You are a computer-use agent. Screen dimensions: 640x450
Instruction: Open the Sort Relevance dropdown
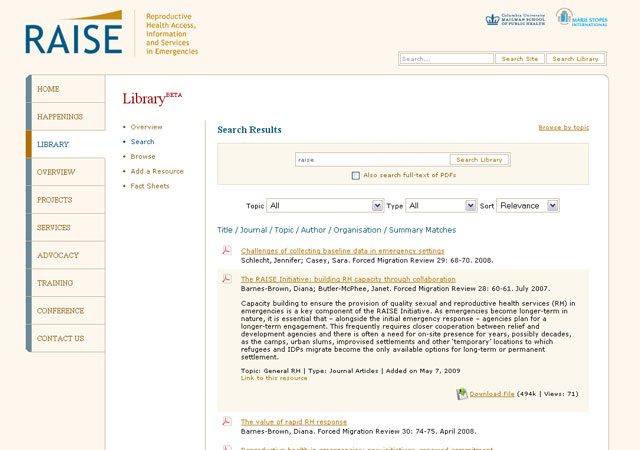click(528, 205)
